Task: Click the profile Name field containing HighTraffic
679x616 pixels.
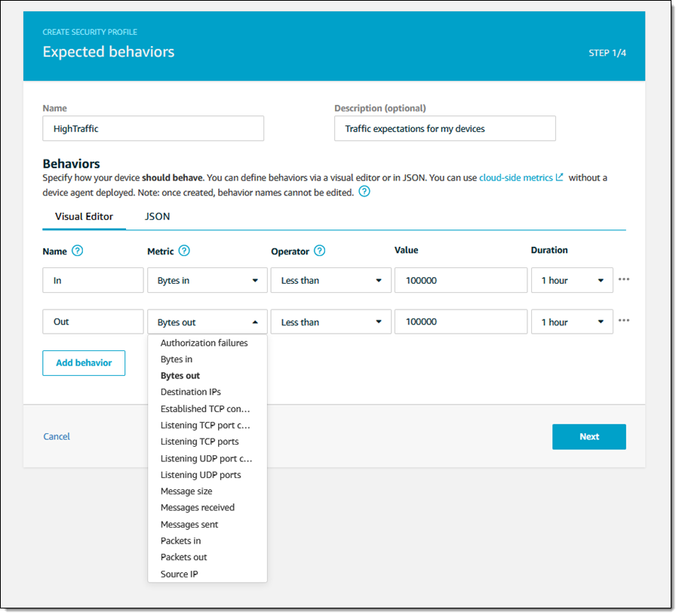Action: point(153,128)
